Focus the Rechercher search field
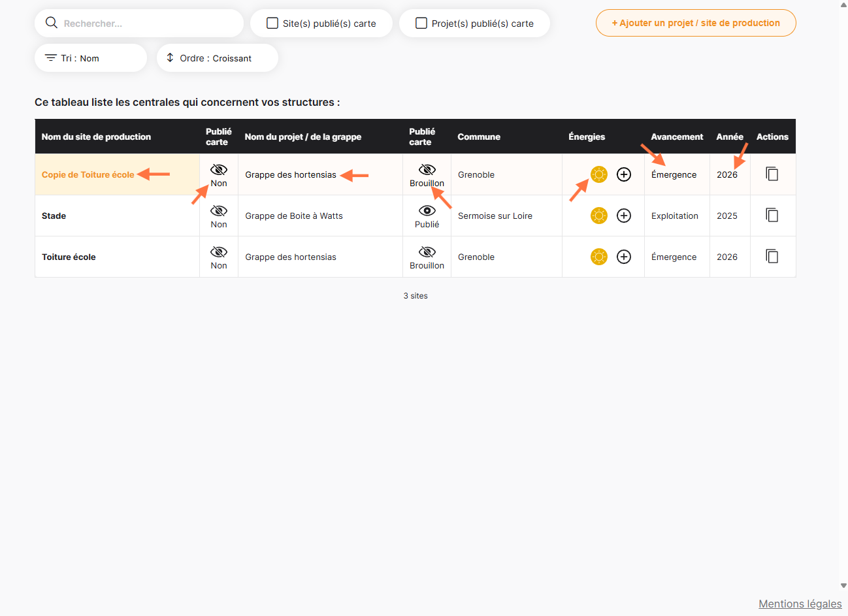The image size is (848, 616). point(139,24)
